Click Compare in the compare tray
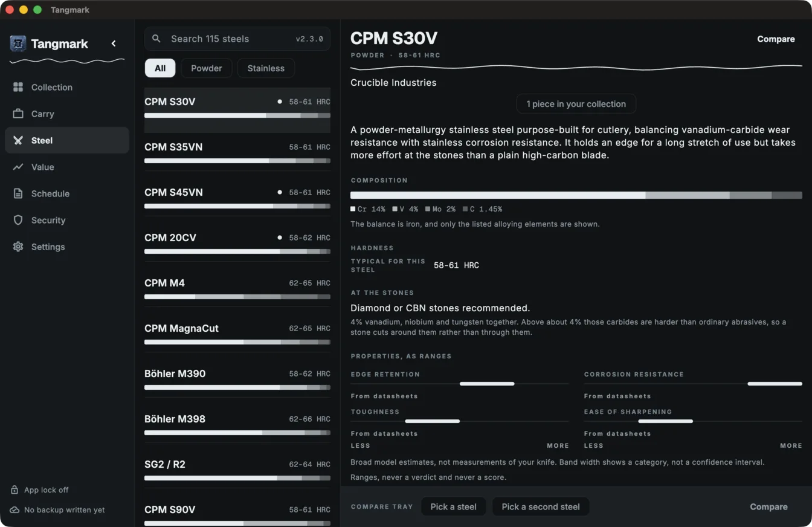This screenshot has width=812, height=527. coord(768,507)
